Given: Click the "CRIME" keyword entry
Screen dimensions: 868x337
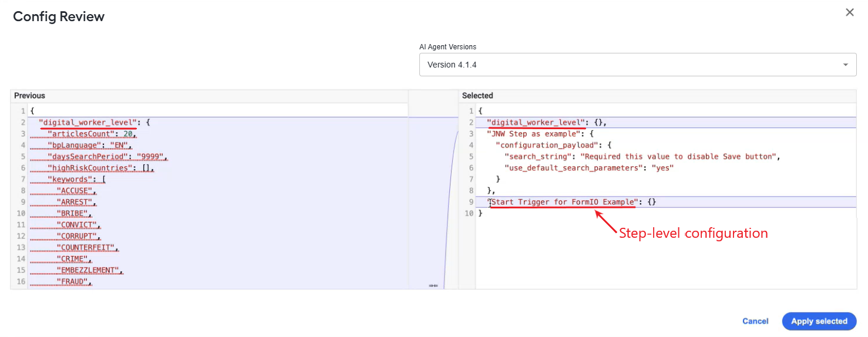Looking at the screenshot, I should (x=74, y=259).
